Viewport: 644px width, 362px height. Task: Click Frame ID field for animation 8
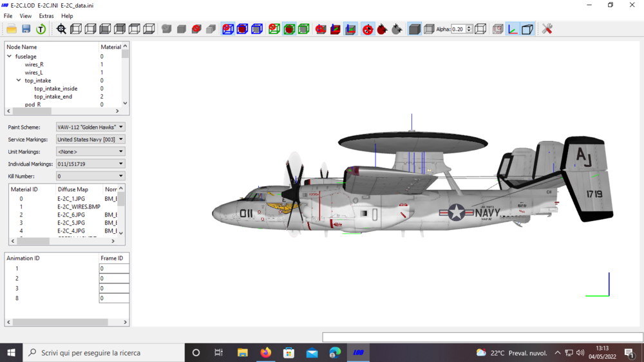(114, 298)
